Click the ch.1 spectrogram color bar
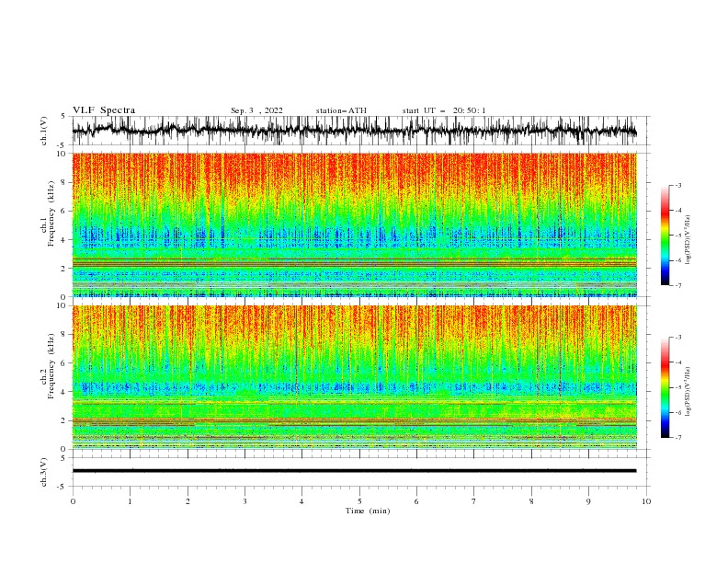The height and width of the screenshot is (563, 728). click(x=665, y=235)
